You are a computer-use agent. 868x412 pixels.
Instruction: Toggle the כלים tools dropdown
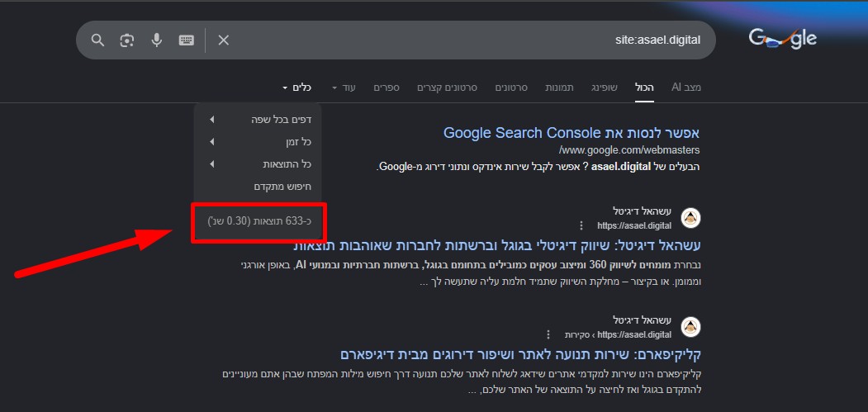[x=296, y=88]
